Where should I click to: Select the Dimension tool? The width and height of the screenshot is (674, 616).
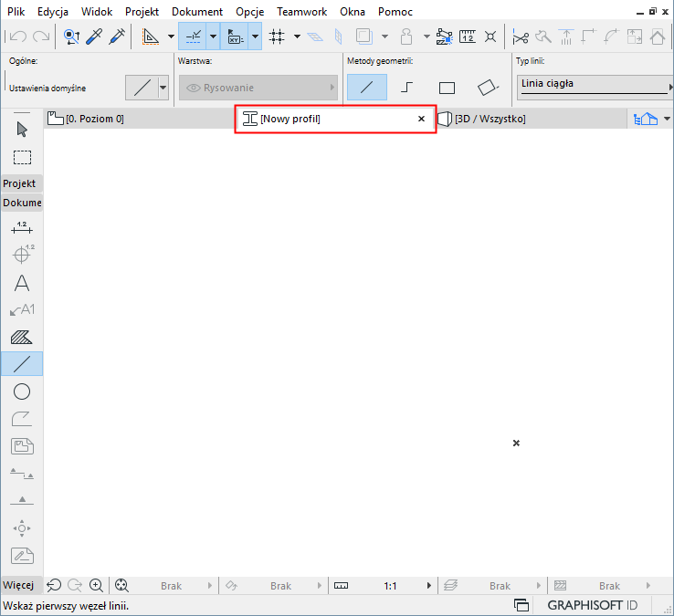point(22,227)
